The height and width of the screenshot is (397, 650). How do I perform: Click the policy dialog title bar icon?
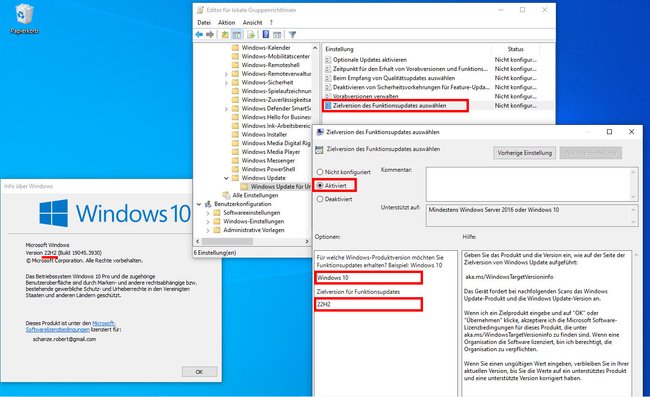coord(320,132)
